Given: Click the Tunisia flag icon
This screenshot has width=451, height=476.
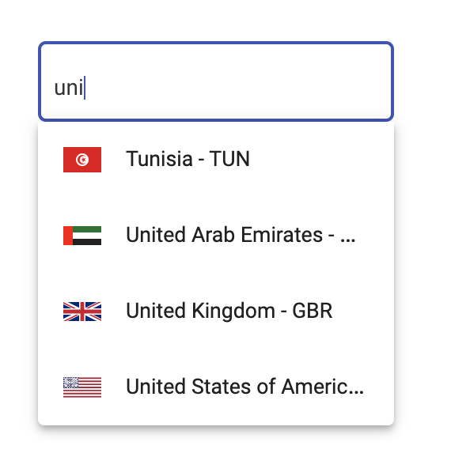Looking at the screenshot, I should tap(82, 160).
